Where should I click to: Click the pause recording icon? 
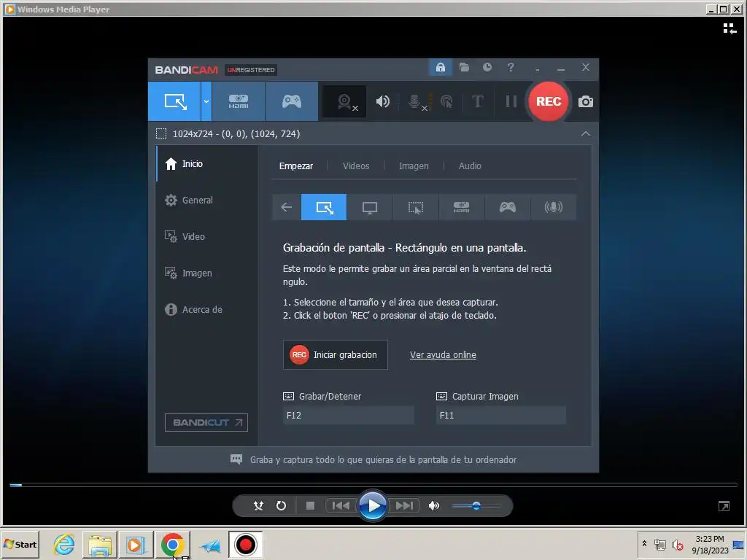(x=511, y=101)
